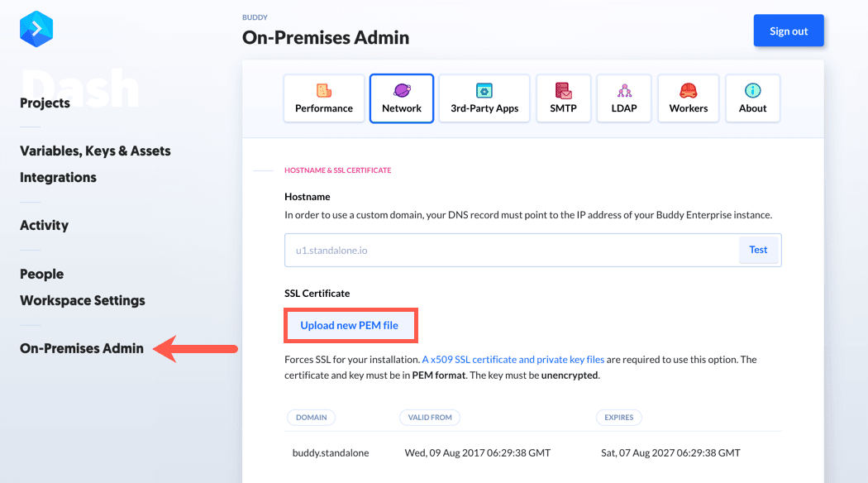Viewport: 868px width, 483px height.
Task: Select On-Premises Admin in the sidebar
Action: (81, 348)
